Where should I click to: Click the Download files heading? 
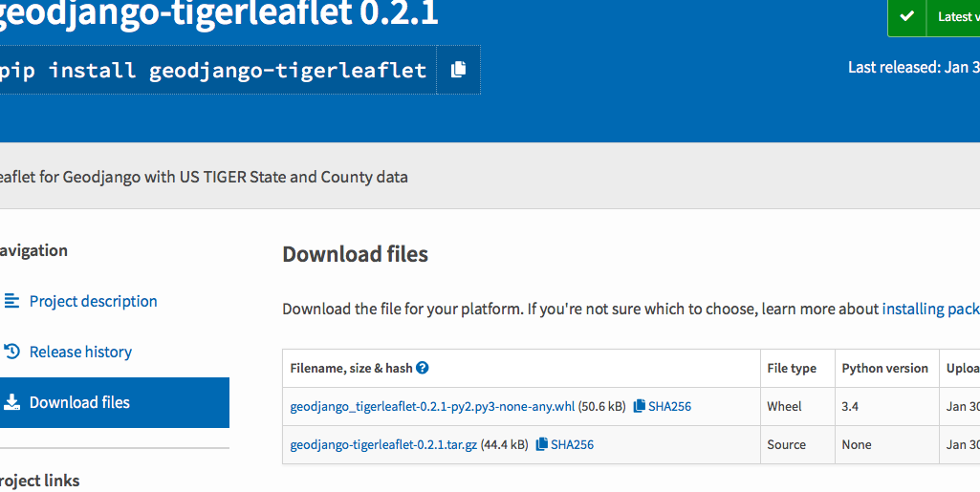pyautogui.click(x=355, y=254)
